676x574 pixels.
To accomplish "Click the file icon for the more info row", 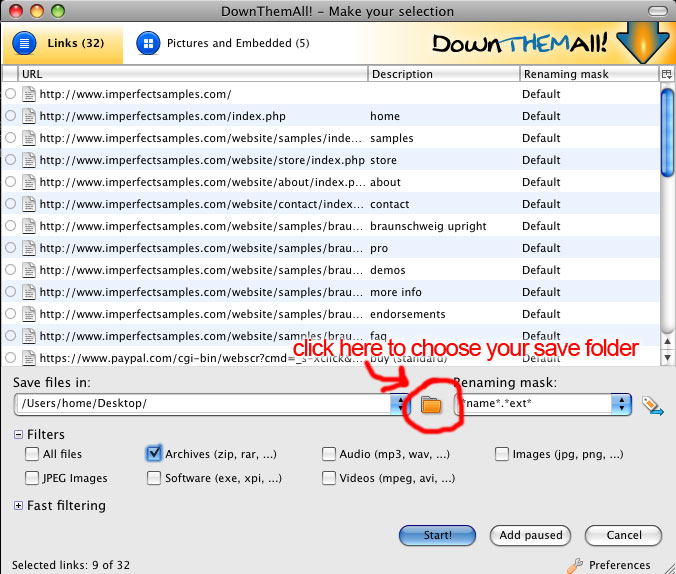I will tap(29, 292).
